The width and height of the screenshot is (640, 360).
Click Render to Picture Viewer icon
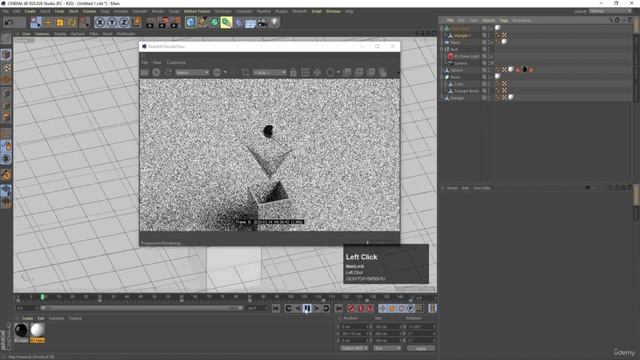click(162, 22)
